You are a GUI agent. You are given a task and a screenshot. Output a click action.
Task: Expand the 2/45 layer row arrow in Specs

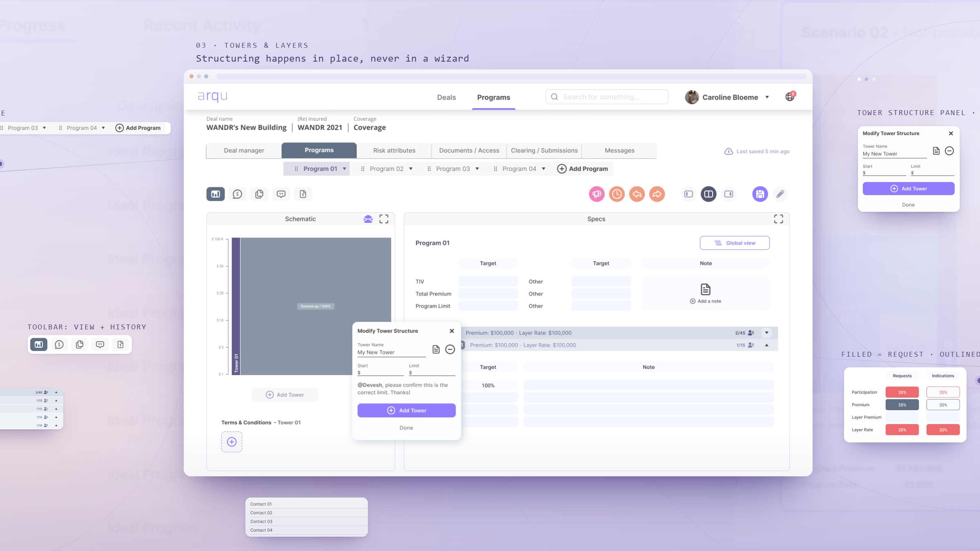767,333
